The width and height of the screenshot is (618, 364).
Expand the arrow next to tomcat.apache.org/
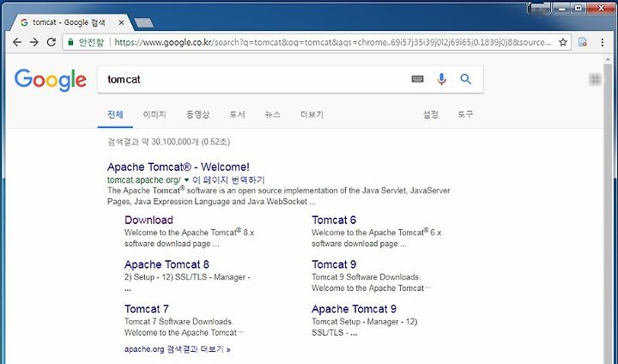coord(186,180)
